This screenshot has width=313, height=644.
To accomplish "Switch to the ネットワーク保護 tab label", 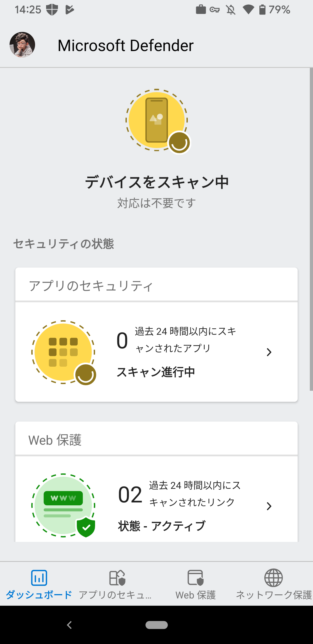I will tap(274, 595).
